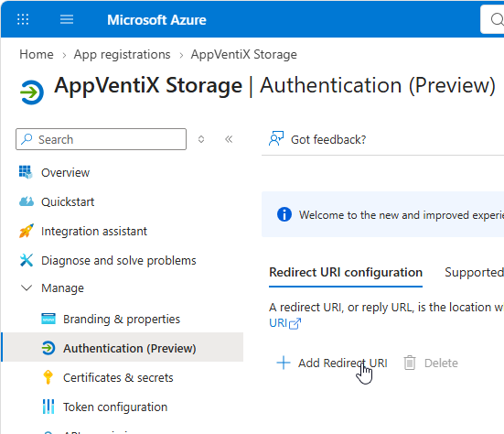The image size is (504, 434).
Task: Open the redirect URI external link
Action: pos(285,323)
